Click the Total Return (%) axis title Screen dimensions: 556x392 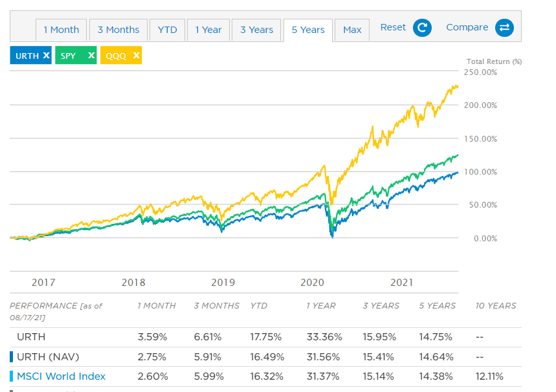[x=494, y=61]
